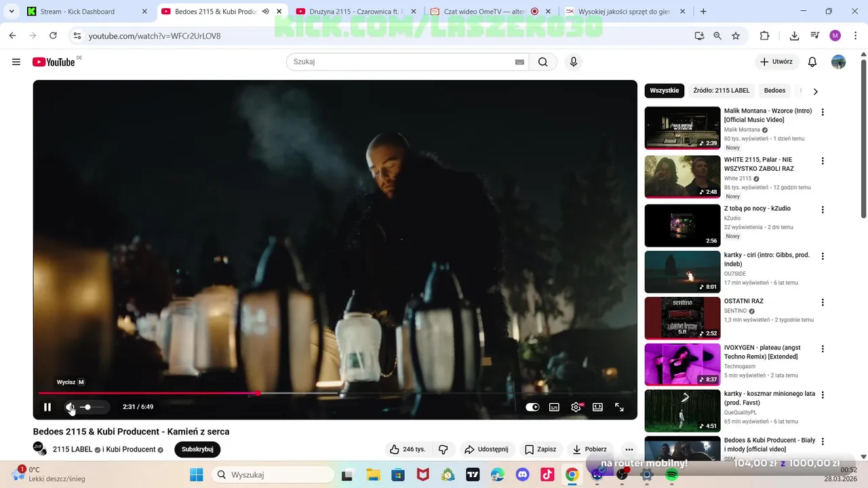
Task: Open IVOXYGEN plateau remix title link
Action: (x=762, y=352)
